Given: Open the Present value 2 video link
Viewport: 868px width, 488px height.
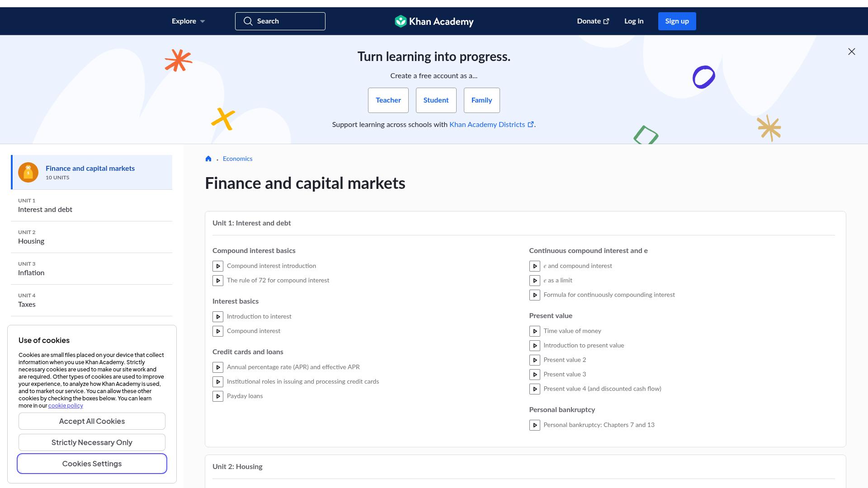Looking at the screenshot, I should click(565, 360).
